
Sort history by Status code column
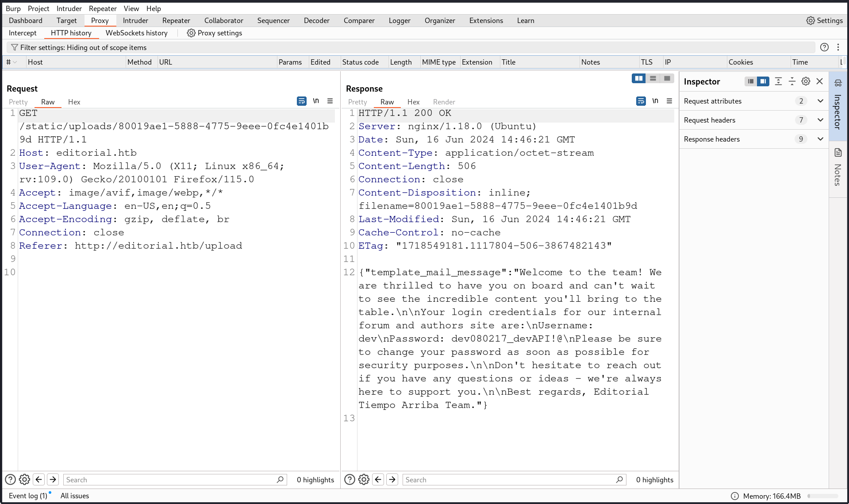[x=364, y=62]
